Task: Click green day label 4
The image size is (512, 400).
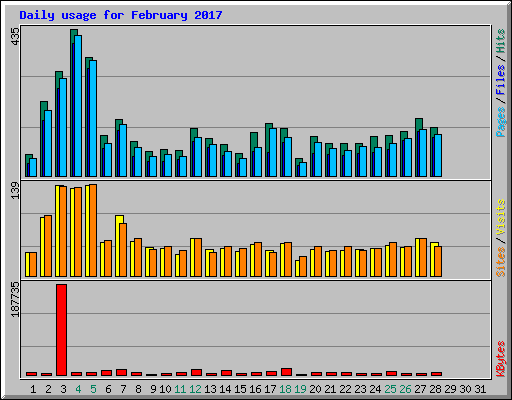Action: pyautogui.click(x=78, y=389)
